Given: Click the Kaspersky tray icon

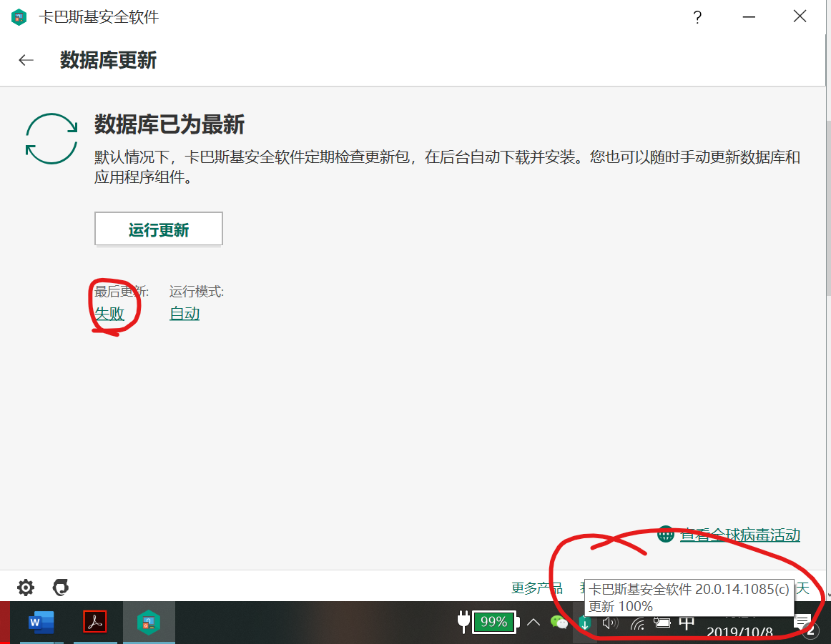Looking at the screenshot, I should [x=584, y=623].
